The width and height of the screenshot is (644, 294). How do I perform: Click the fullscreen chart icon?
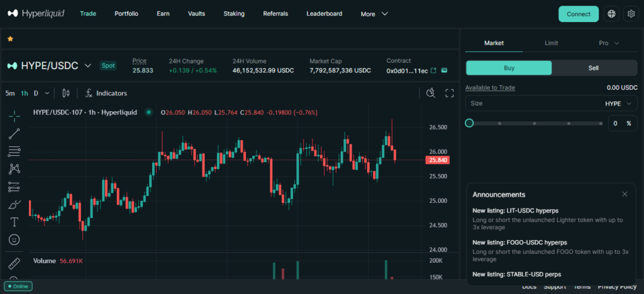point(450,93)
